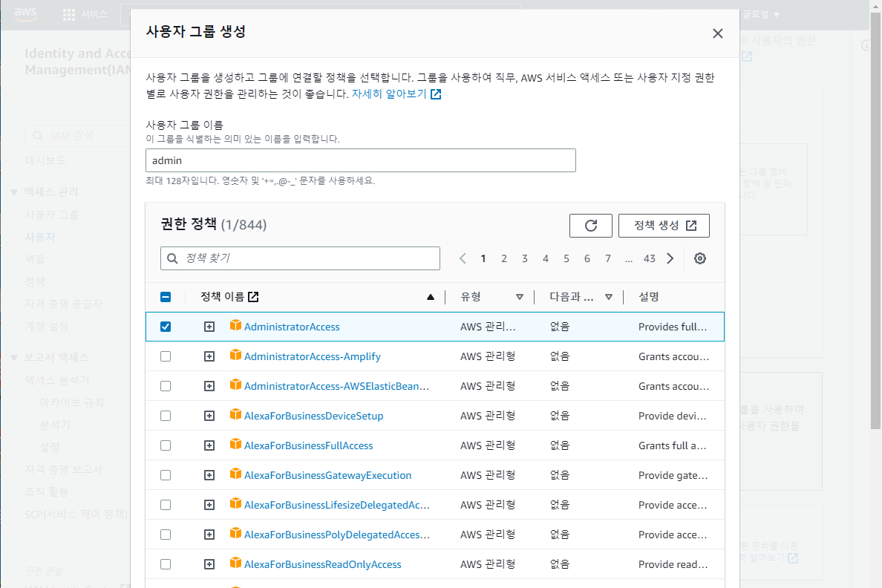Uncheck the AdministratorAccess policy checkbox
This screenshot has width=882, height=588.
[166, 327]
